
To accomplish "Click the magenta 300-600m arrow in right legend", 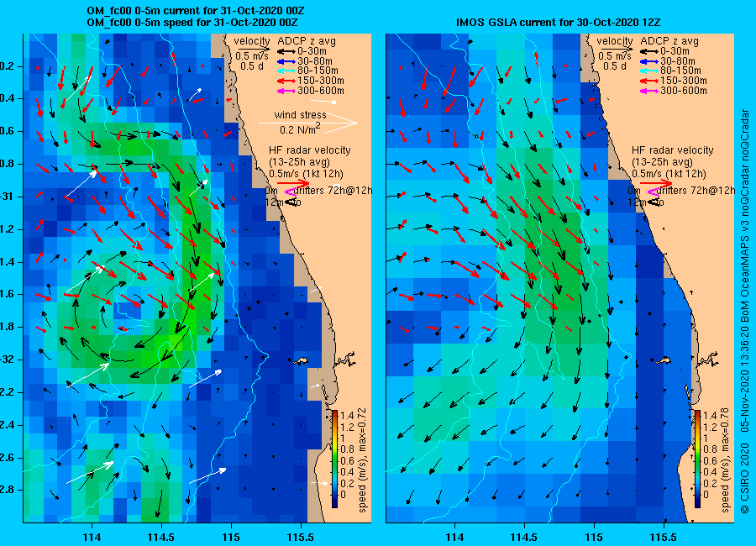I will (x=649, y=92).
